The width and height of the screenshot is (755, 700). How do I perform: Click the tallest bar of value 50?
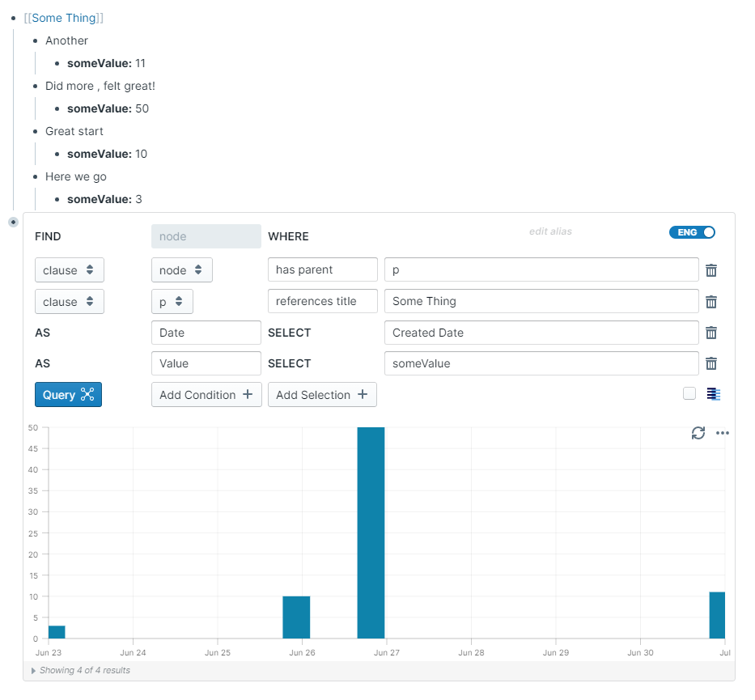click(x=371, y=532)
